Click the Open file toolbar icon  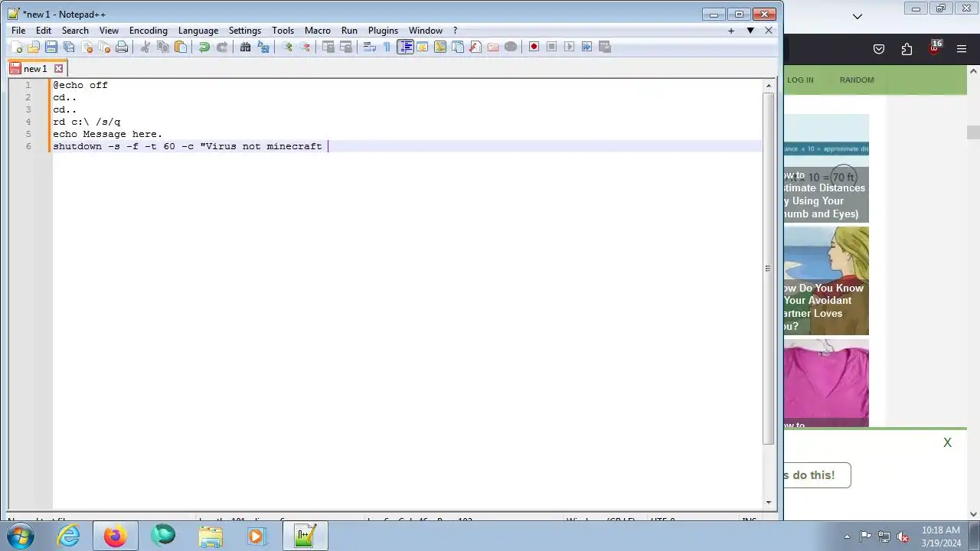pyautogui.click(x=34, y=47)
